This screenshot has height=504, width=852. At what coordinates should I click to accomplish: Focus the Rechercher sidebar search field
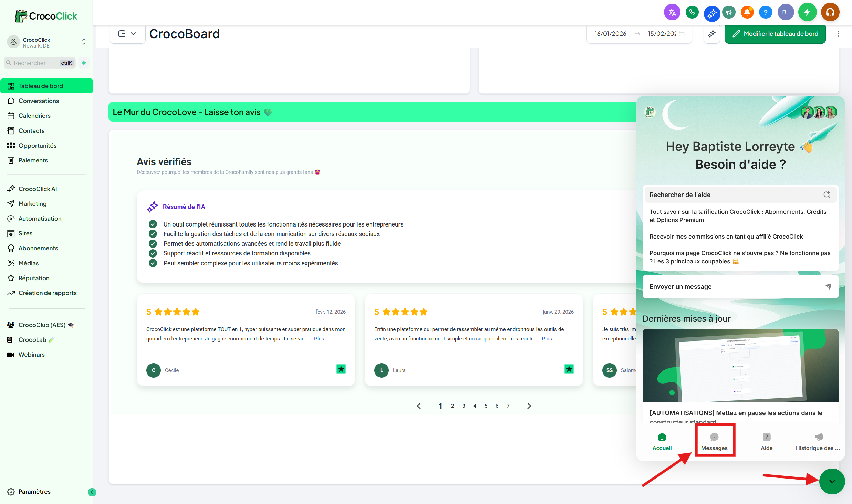tap(40, 63)
